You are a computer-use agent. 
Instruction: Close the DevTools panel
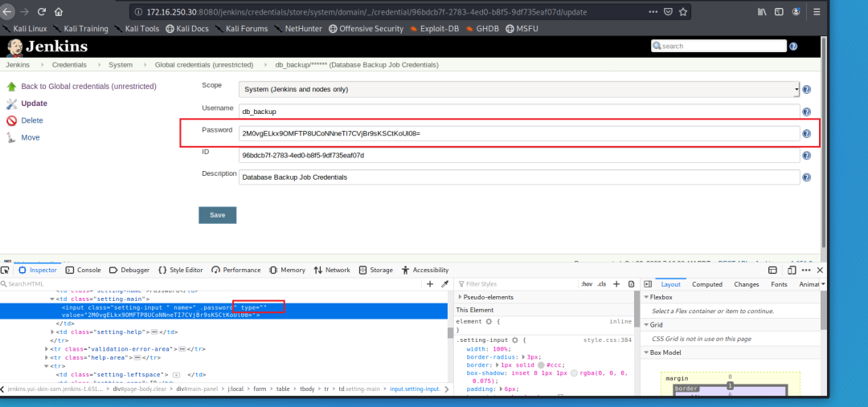coord(821,270)
